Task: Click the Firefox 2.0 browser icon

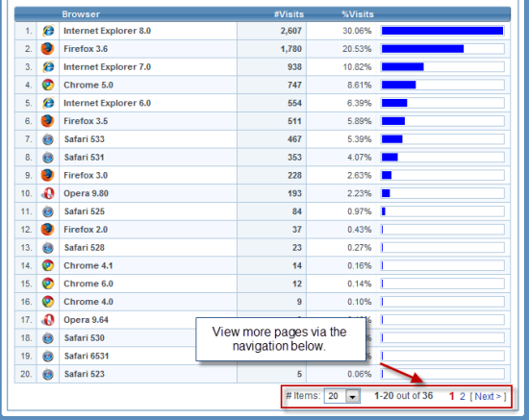Action: 47,230
